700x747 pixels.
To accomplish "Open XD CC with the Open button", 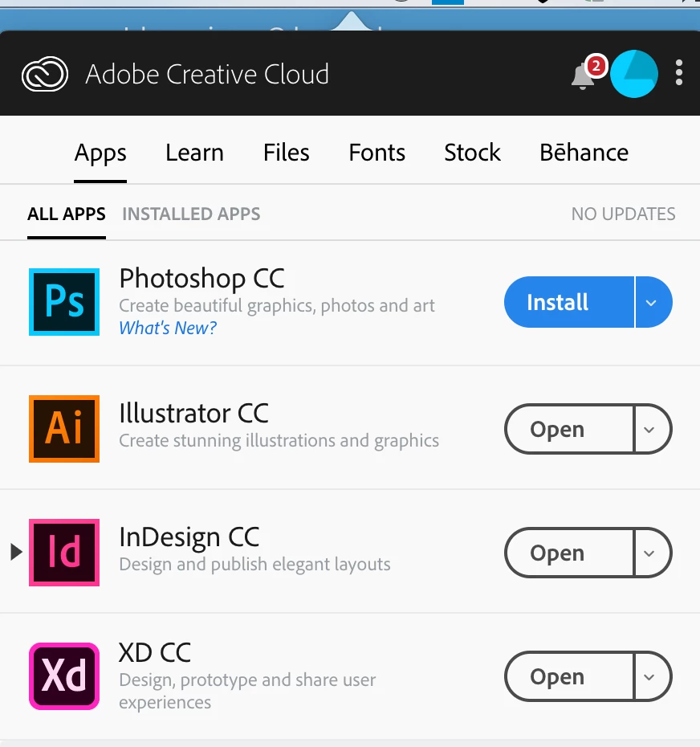I will (x=569, y=676).
